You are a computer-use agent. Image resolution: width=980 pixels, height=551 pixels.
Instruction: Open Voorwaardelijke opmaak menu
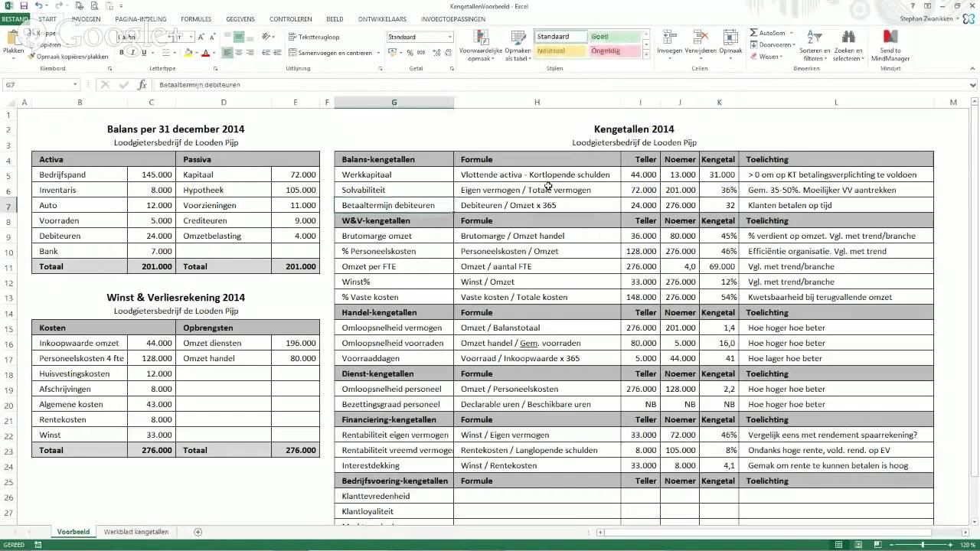coord(481,46)
